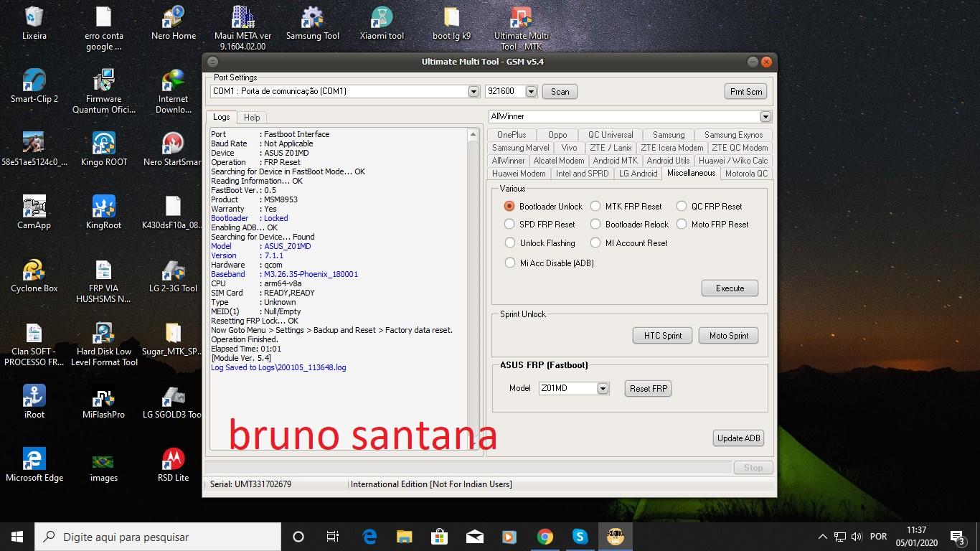Click the log panel vertical scrollbar
Screen dimensions: 980x551
click(x=473, y=289)
